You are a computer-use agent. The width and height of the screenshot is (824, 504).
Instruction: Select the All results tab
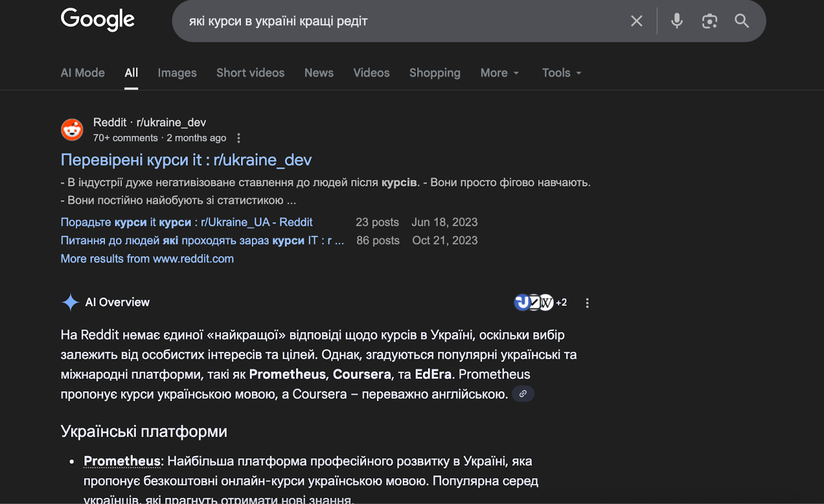coord(131,73)
